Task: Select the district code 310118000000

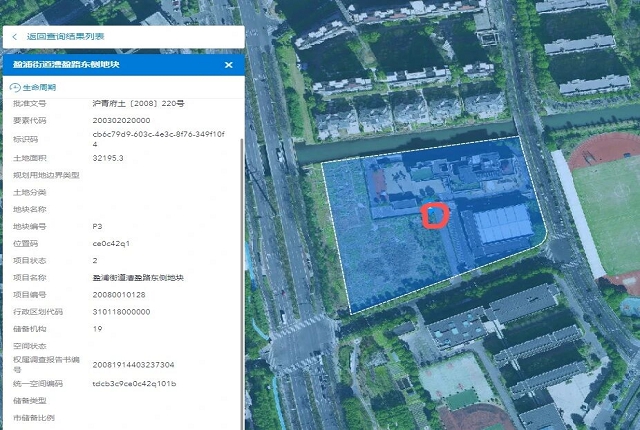Action: click(121, 312)
